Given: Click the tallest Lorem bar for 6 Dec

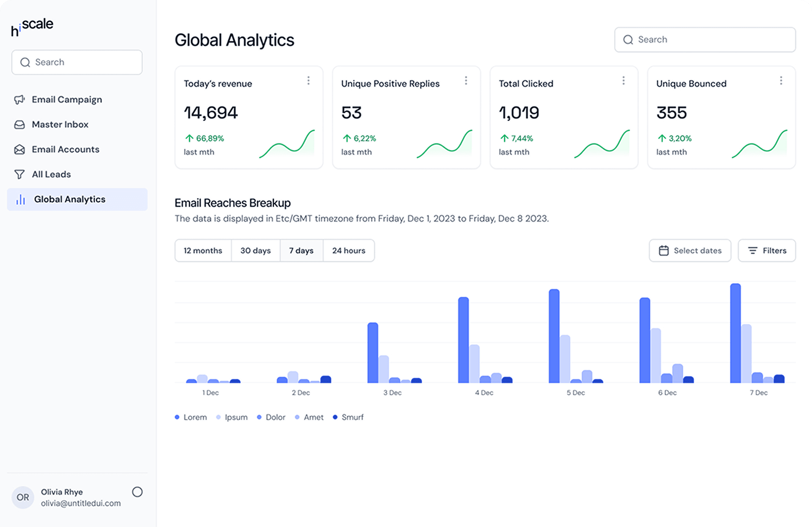Looking at the screenshot, I should [x=645, y=340].
